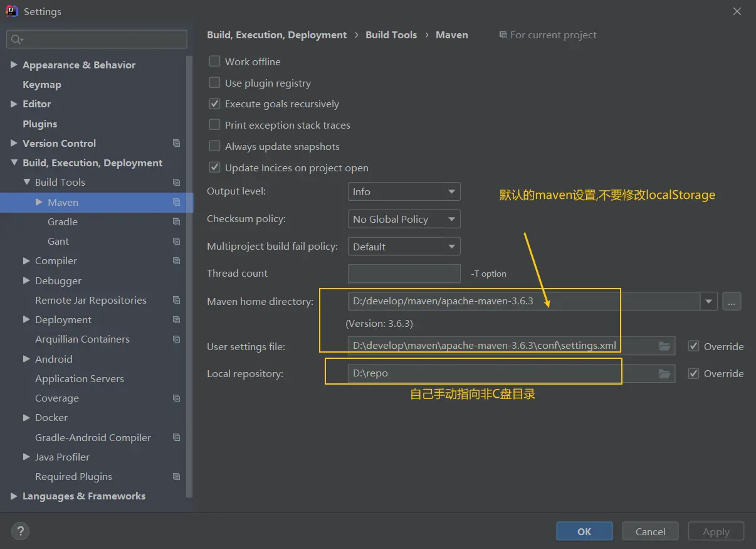Click the project-level icon beside Maven

[x=176, y=202]
